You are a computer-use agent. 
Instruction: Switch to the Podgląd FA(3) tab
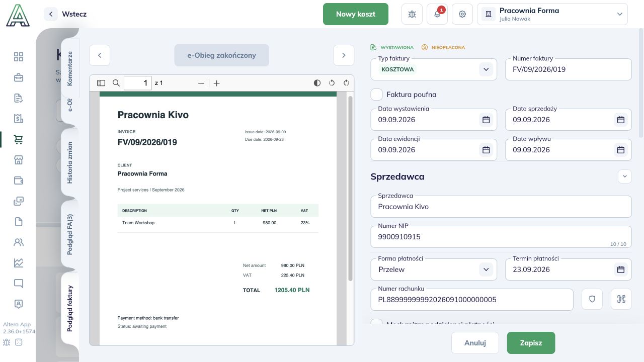click(70, 234)
